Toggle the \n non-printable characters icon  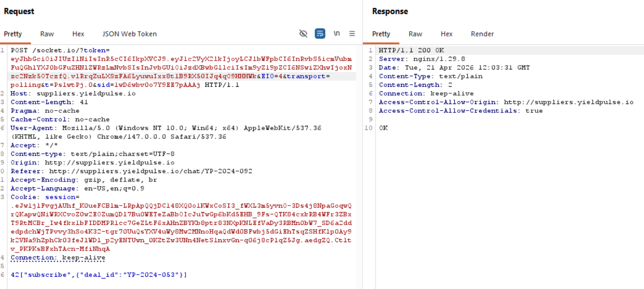(337, 34)
